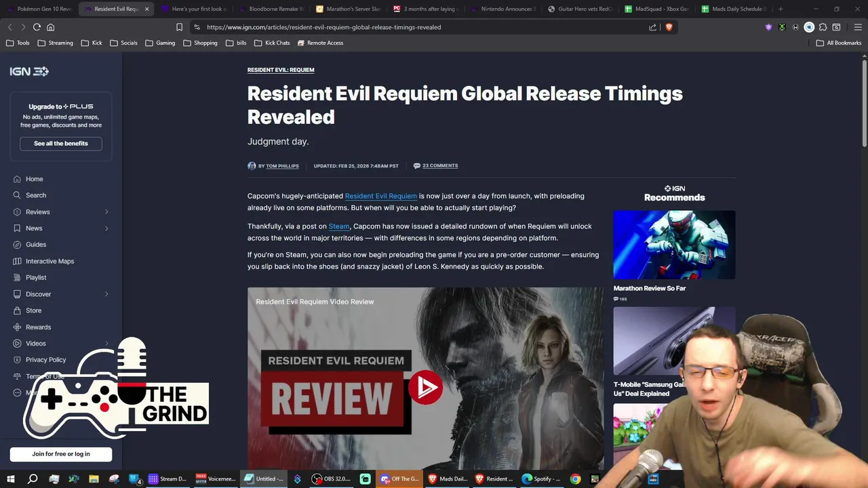Open the Windows Start menu

(x=11, y=479)
